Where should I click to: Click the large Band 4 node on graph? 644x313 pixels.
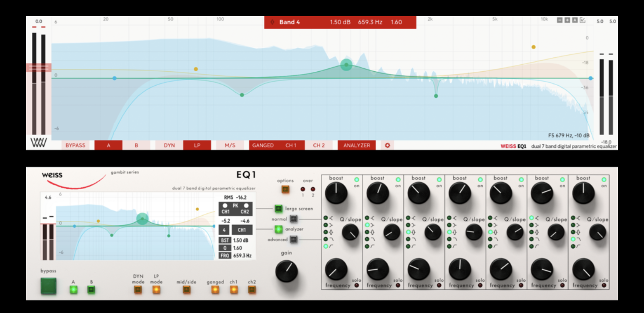tap(346, 65)
